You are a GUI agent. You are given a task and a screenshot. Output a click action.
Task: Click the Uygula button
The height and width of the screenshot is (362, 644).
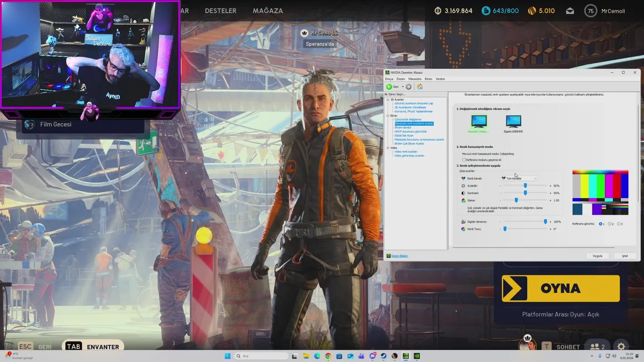coord(597,256)
